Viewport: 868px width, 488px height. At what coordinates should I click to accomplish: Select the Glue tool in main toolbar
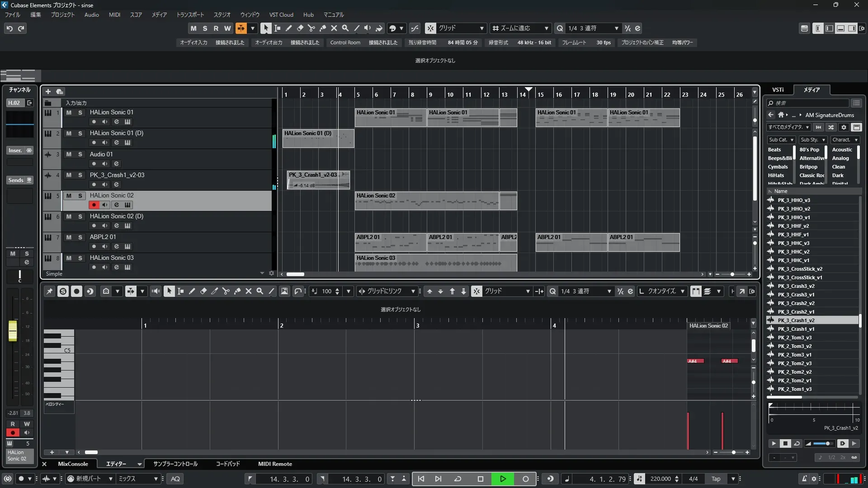(322, 28)
